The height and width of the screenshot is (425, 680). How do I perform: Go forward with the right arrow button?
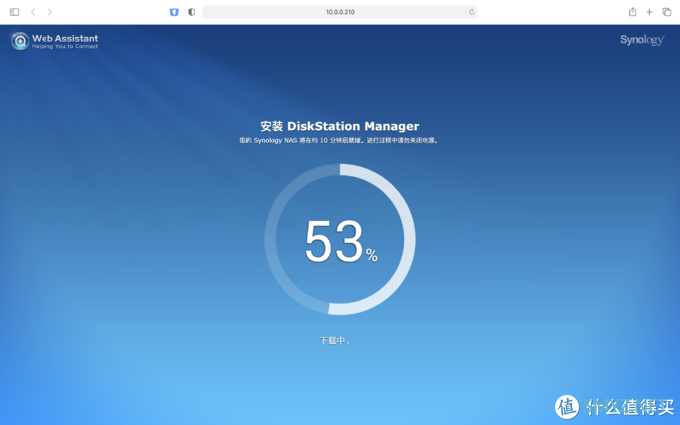point(49,12)
